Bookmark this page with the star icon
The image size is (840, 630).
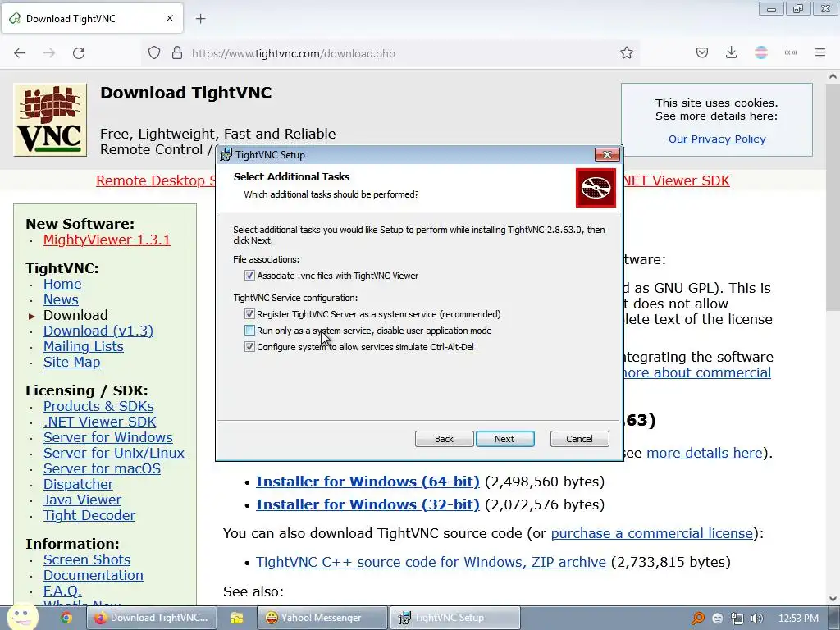(x=626, y=53)
